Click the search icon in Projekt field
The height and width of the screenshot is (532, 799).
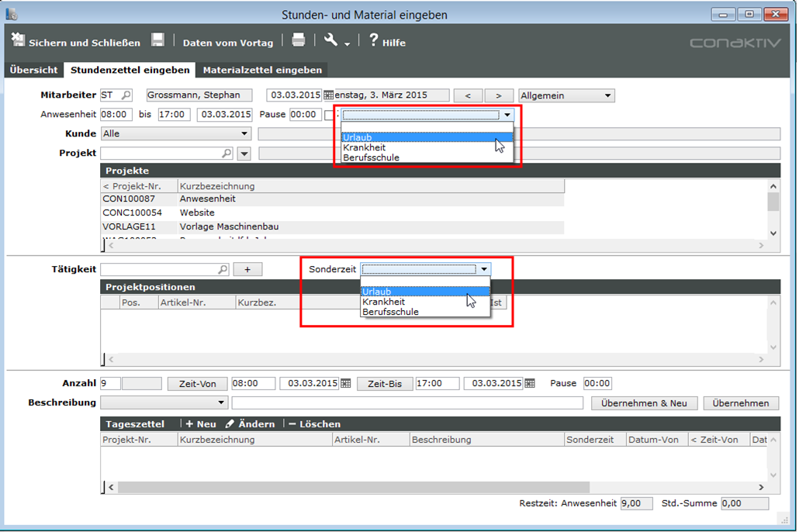227,154
